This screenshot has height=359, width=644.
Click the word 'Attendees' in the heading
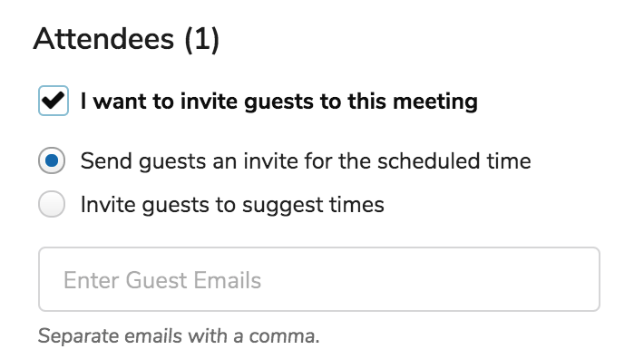pyautogui.click(x=104, y=39)
